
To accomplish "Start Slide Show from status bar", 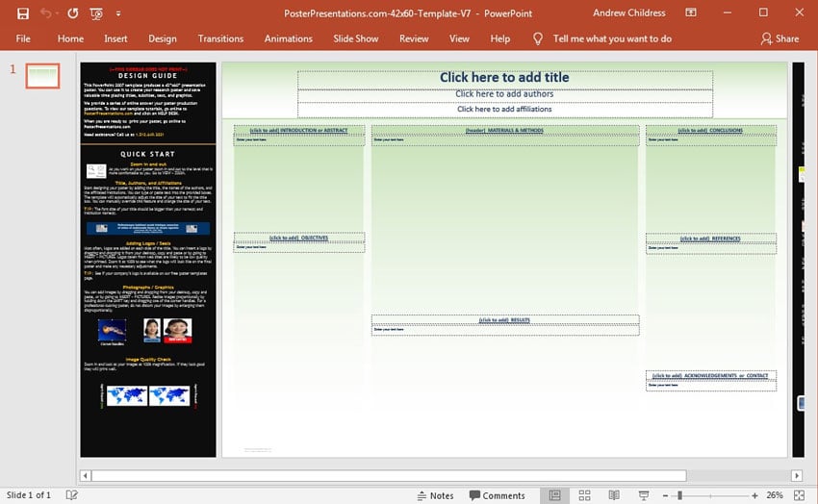I will tap(642, 495).
